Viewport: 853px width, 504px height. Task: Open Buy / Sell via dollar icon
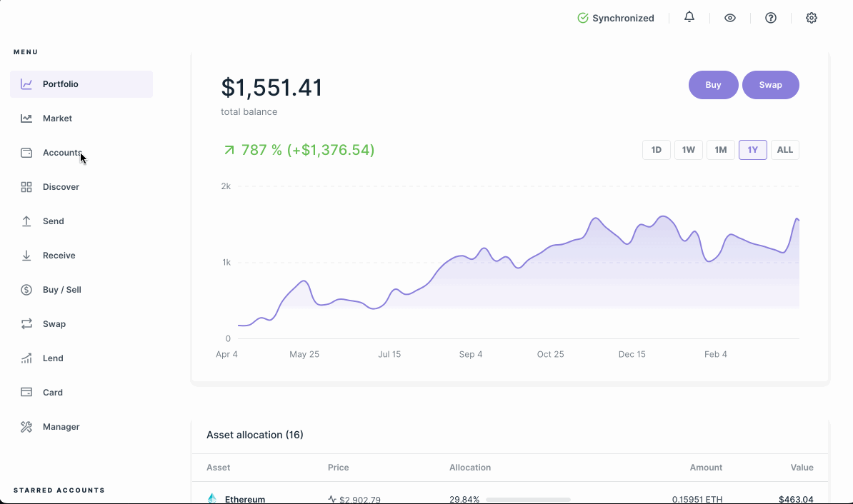coord(26,289)
